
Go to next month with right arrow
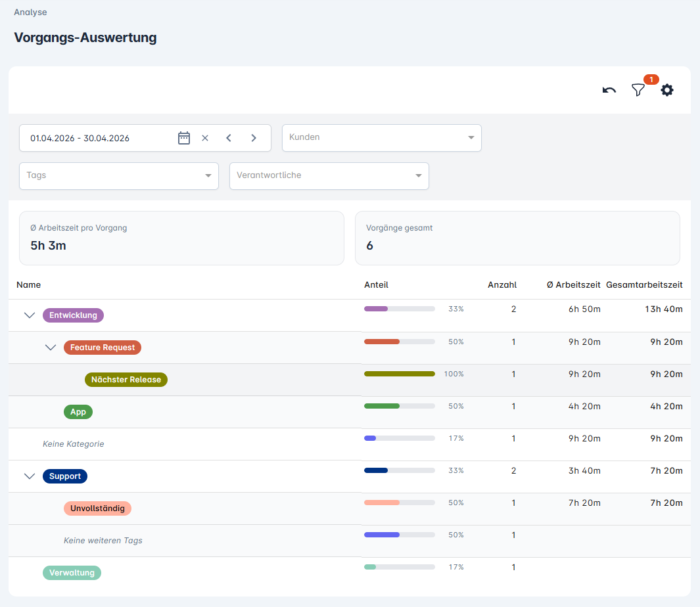pyautogui.click(x=254, y=138)
